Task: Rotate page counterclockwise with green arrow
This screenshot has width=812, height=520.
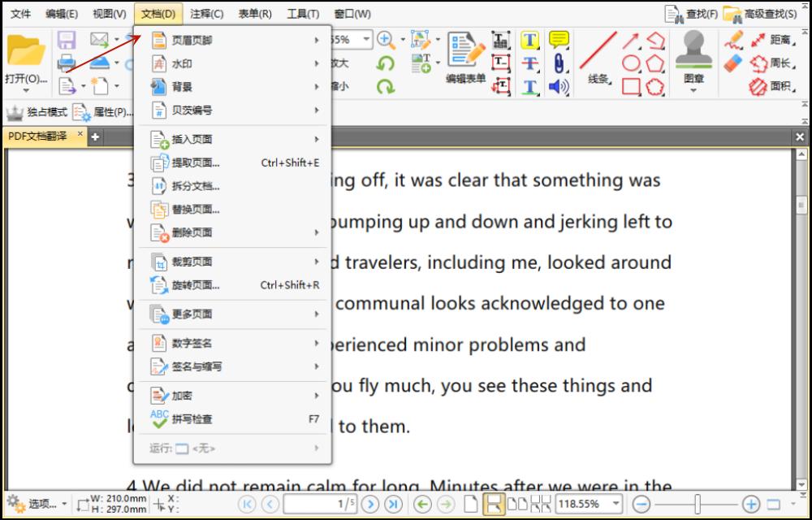Action: point(385,63)
